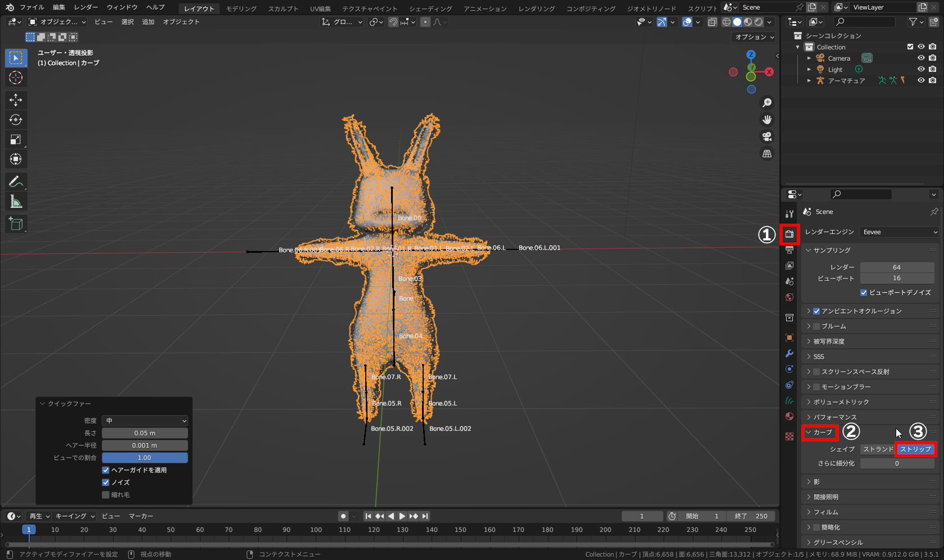Activate the Annotate pencil tool
This screenshot has height=560, width=944.
tap(16, 181)
